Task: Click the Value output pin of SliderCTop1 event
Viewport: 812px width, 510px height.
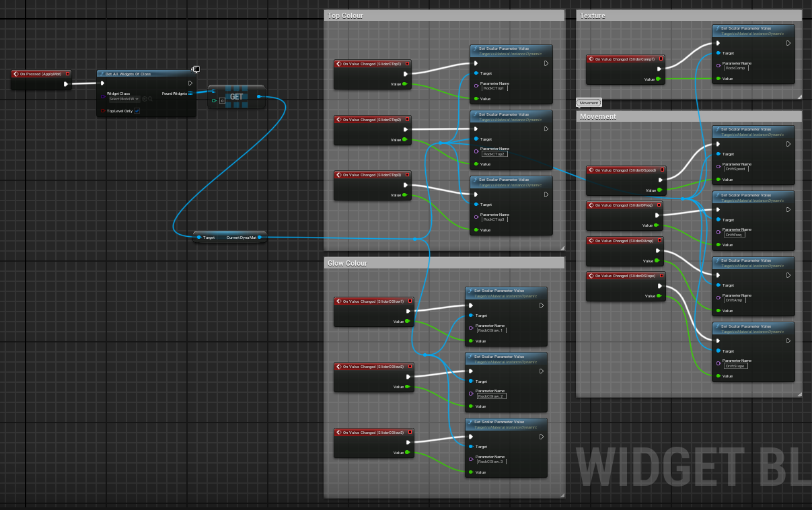Action: click(404, 84)
